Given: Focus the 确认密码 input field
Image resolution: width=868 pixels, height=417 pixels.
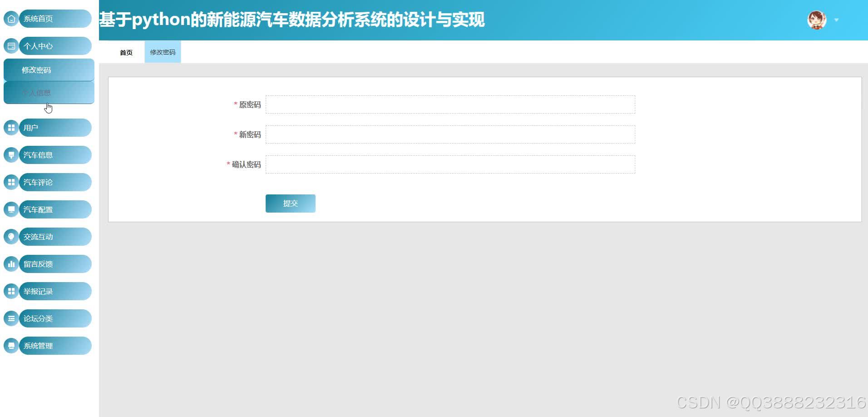Looking at the screenshot, I should [x=450, y=164].
